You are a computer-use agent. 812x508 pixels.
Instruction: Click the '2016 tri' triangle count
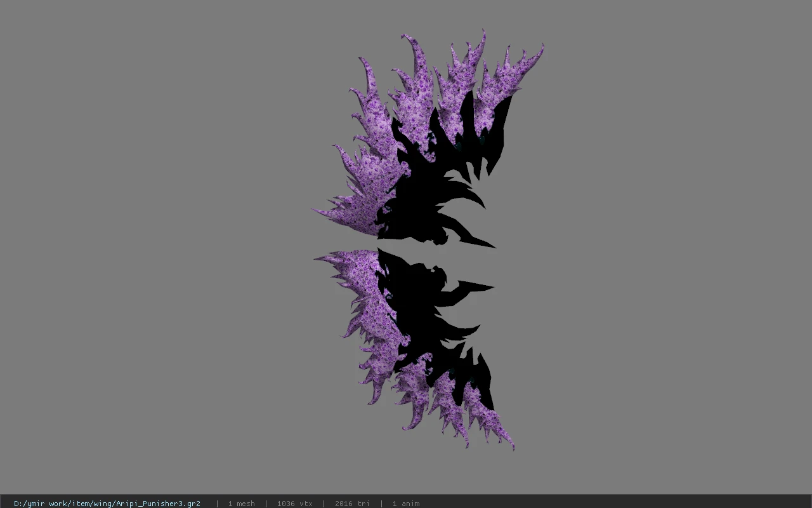(x=352, y=504)
